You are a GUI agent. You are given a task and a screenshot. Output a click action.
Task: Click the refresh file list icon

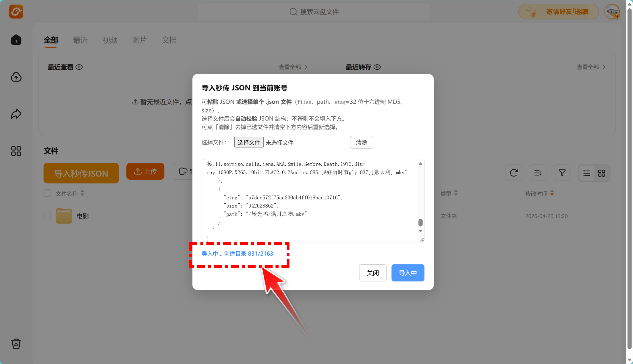click(514, 173)
